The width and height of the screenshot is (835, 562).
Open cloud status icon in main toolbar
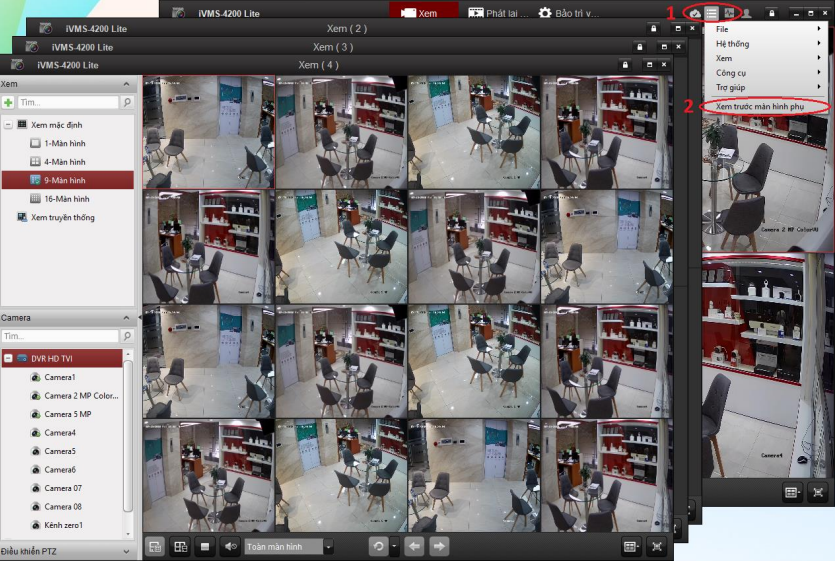695,13
